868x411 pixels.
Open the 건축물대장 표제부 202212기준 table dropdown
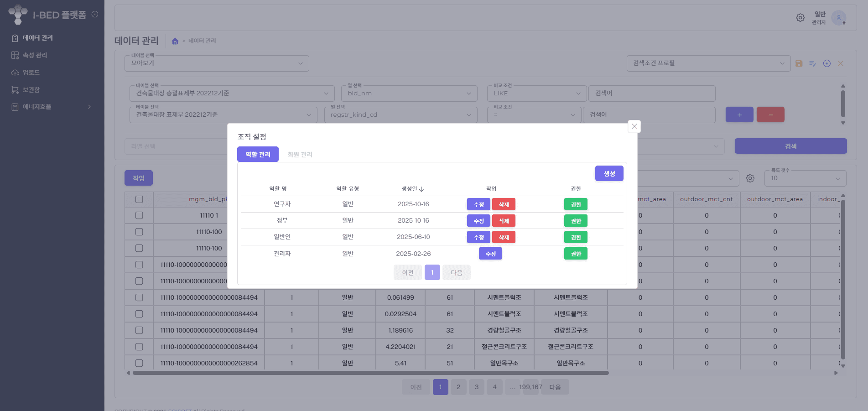223,115
